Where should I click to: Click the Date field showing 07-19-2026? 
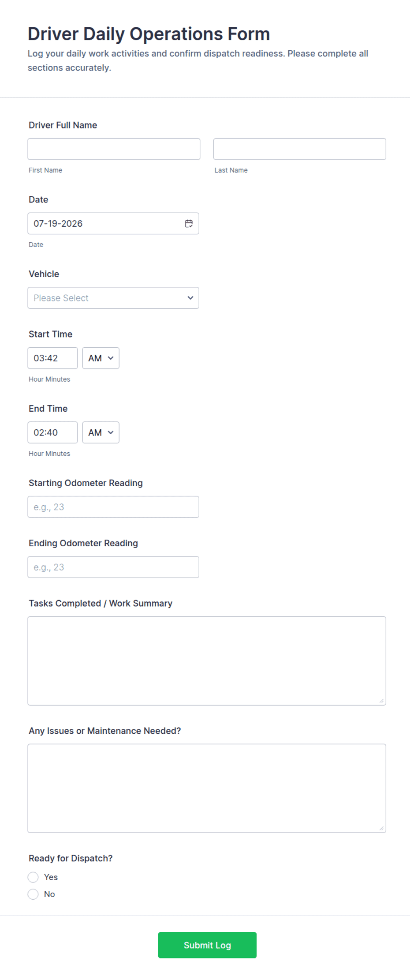[x=113, y=224]
